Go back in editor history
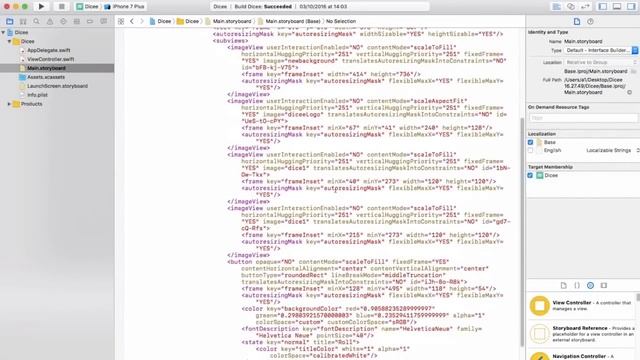This screenshot has height=360, width=640. pyautogui.click(x=132, y=21)
